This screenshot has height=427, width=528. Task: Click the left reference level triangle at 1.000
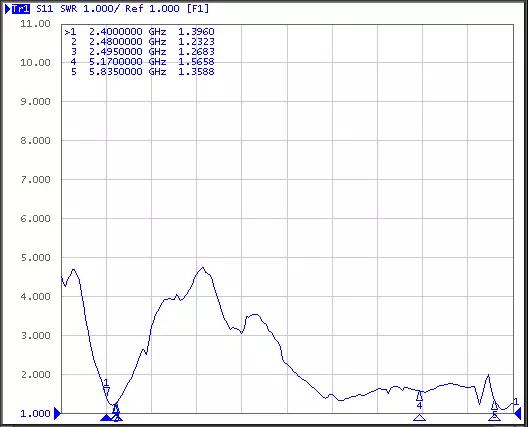tap(58, 413)
